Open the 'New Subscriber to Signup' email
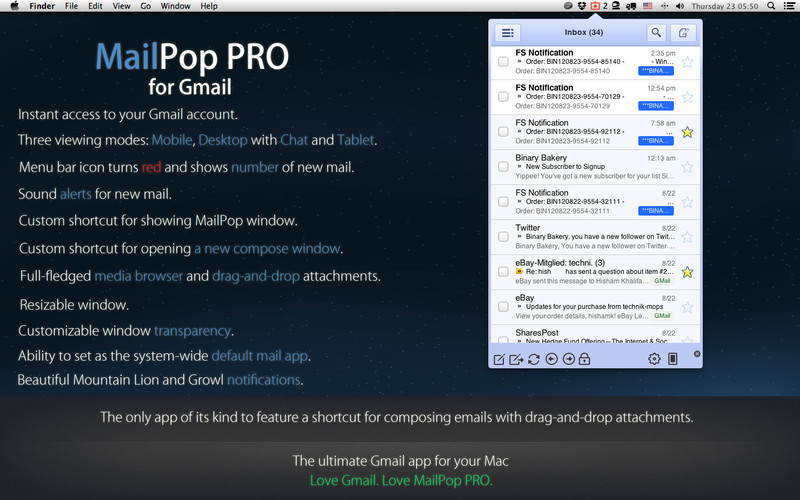The height and width of the screenshot is (500, 800). point(595,167)
